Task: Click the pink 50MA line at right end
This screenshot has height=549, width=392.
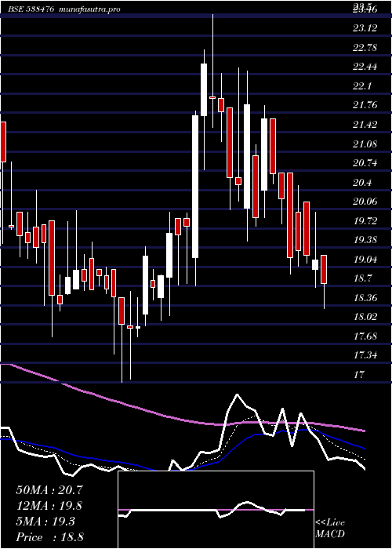Action: tap(362, 430)
